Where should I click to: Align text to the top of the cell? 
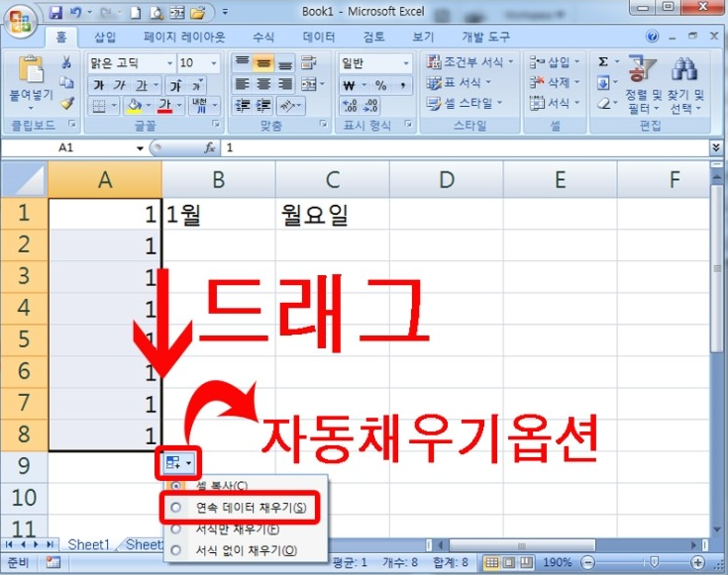pyautogui.click(x=242, y=63)
